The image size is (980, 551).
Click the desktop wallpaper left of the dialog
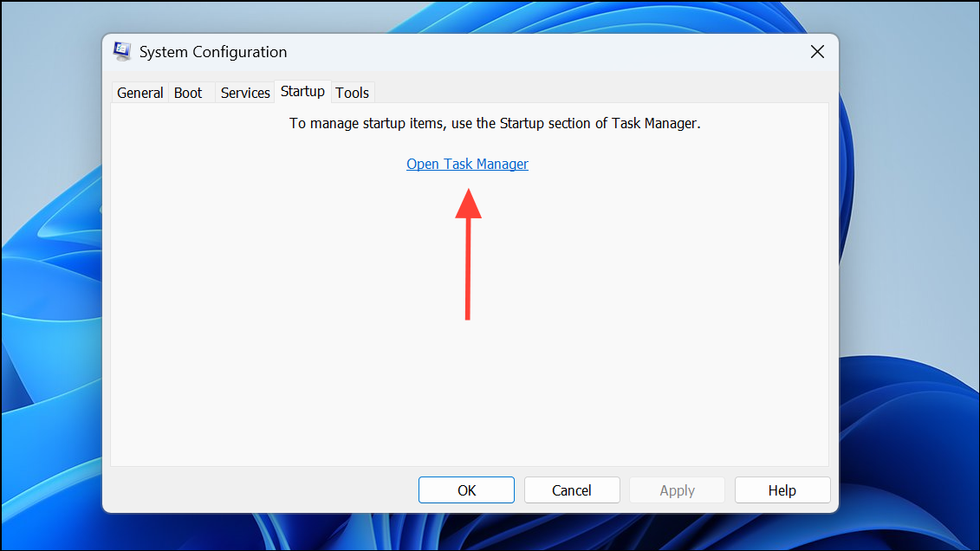(52, 277)
